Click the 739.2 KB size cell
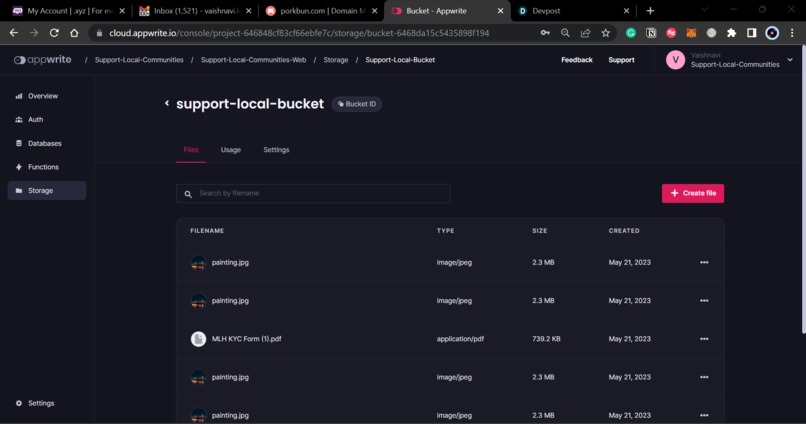806x424 pixels. [546, 339]
